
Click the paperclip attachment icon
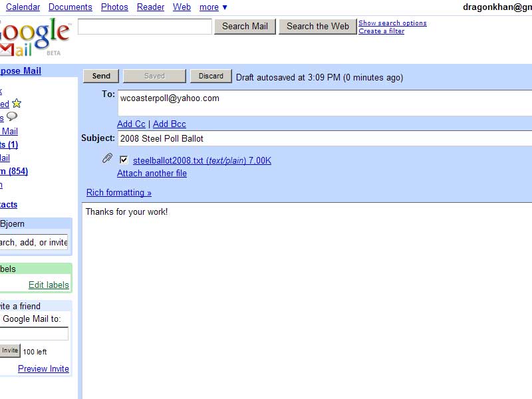pyautogui.click(x=107, y=159)
